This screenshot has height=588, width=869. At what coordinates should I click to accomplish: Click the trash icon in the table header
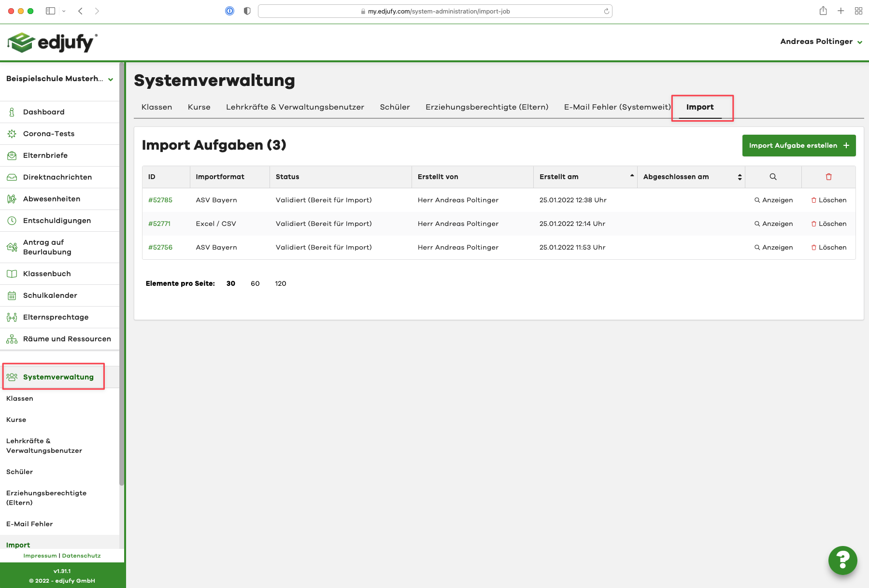pos(828,177)
